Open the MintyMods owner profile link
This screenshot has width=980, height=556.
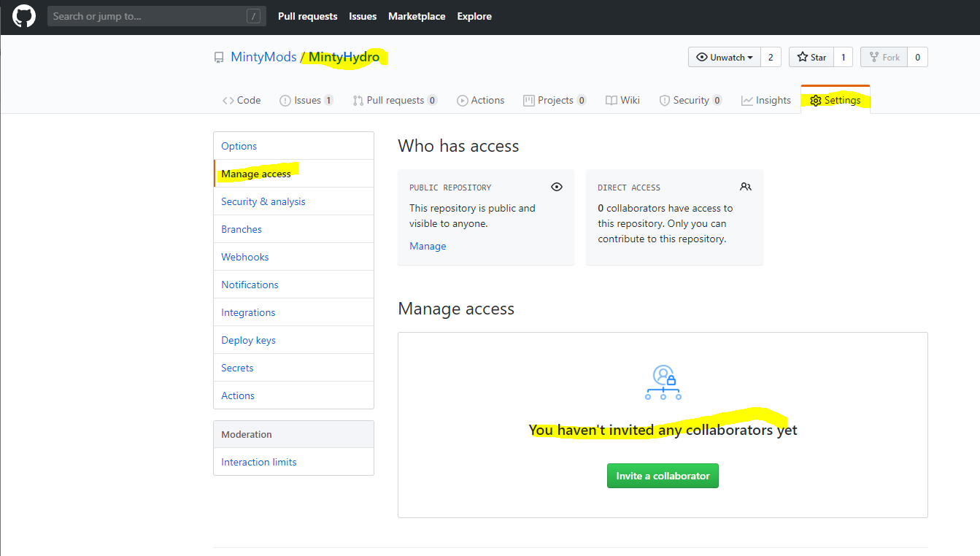263,57
